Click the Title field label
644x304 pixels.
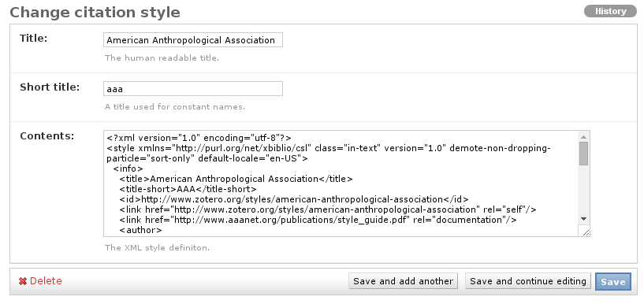pyautogui.click(x=34, y=39)
